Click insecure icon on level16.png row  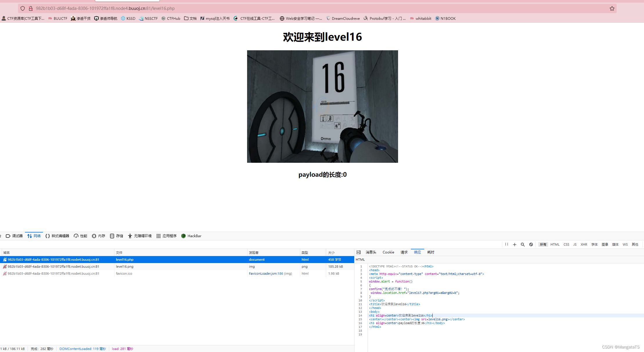5,267
